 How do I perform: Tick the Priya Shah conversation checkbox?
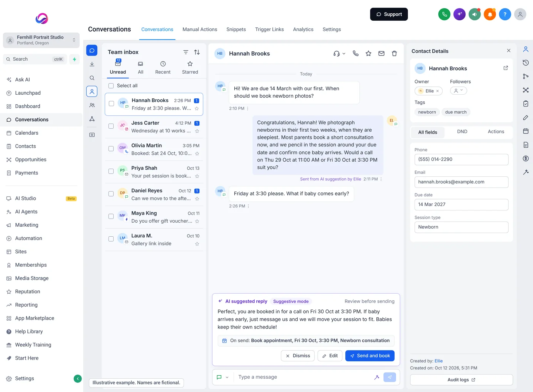click(x=111, y=171)
